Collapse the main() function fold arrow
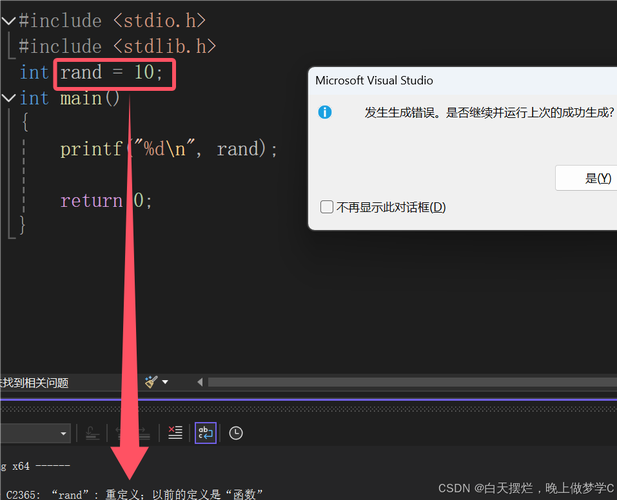Image resolution: width=617 pixels, height=500 pixels. click(9, 98)
